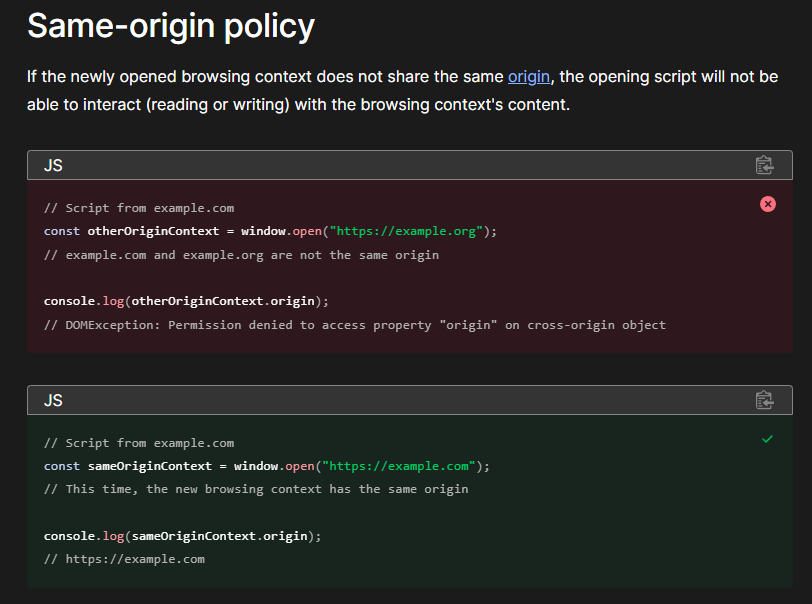Click the "This time, the new browsing context" comment

(x=256, y=489)
